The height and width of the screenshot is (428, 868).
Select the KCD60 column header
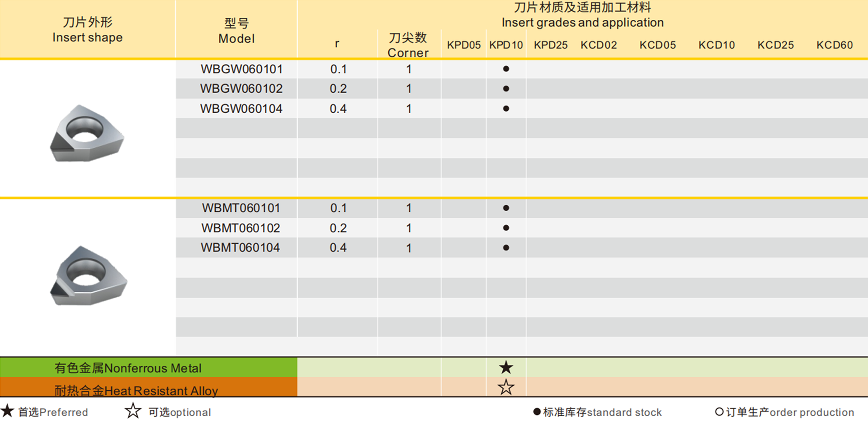(x=834, y=45)
